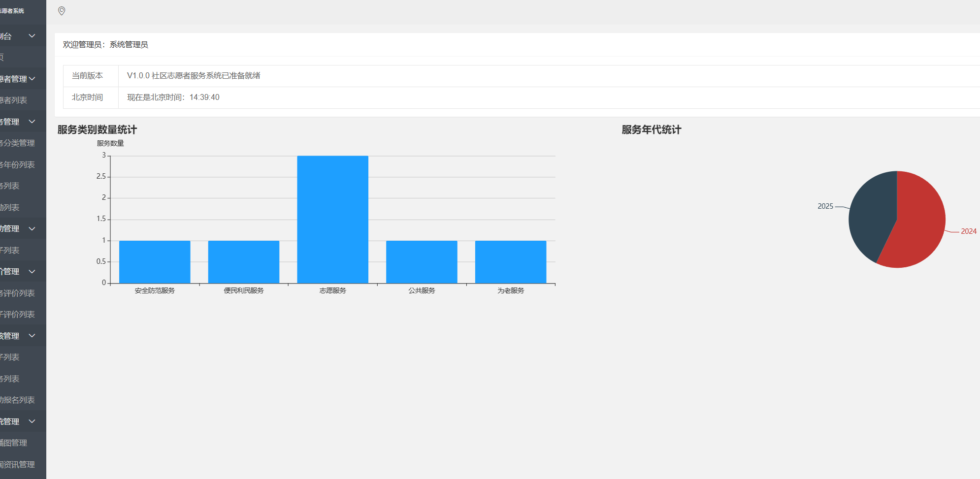
Task: Select 轮播图管理 from the sidebar
Action: tap(14, 443)
